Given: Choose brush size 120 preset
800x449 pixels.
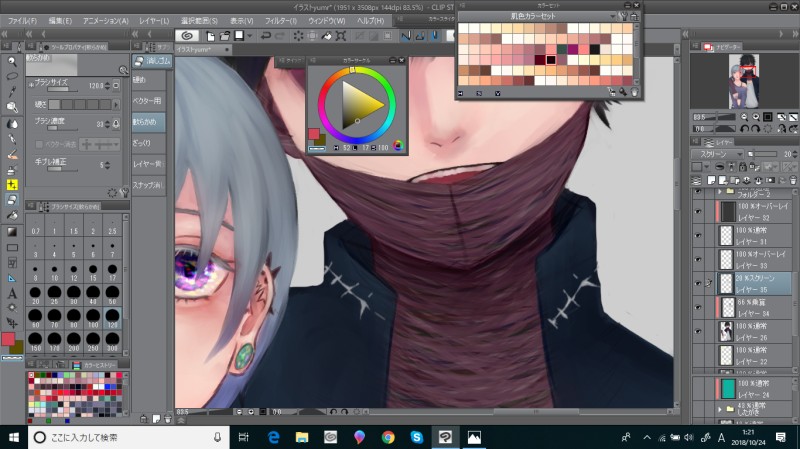Looking at the screenshot, I should pos(112,318).
